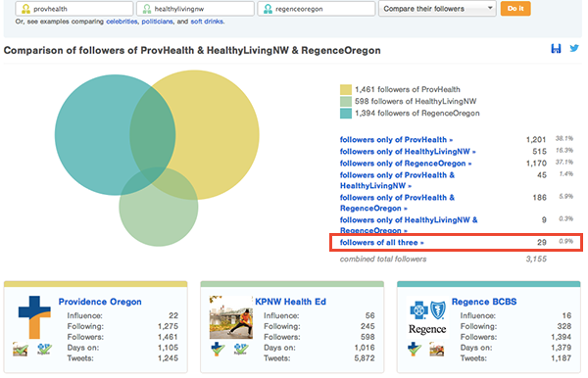
Task: Click the KPNW Health Ed stretching photo
Action: 231,317
